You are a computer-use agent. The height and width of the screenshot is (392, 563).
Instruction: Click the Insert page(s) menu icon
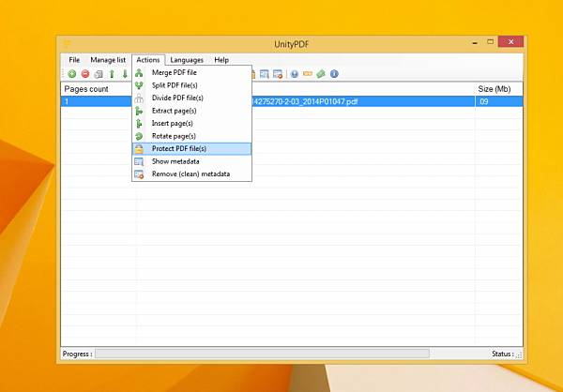[139, 124]
